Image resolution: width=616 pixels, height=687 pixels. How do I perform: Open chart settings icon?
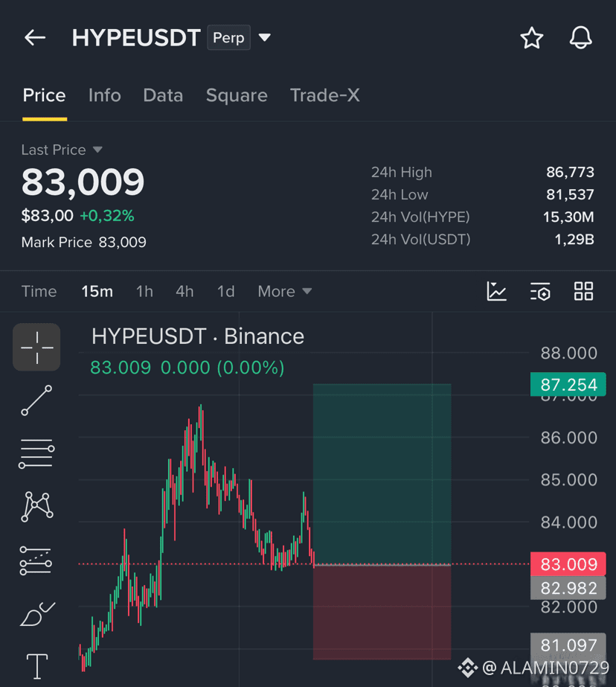540,291
